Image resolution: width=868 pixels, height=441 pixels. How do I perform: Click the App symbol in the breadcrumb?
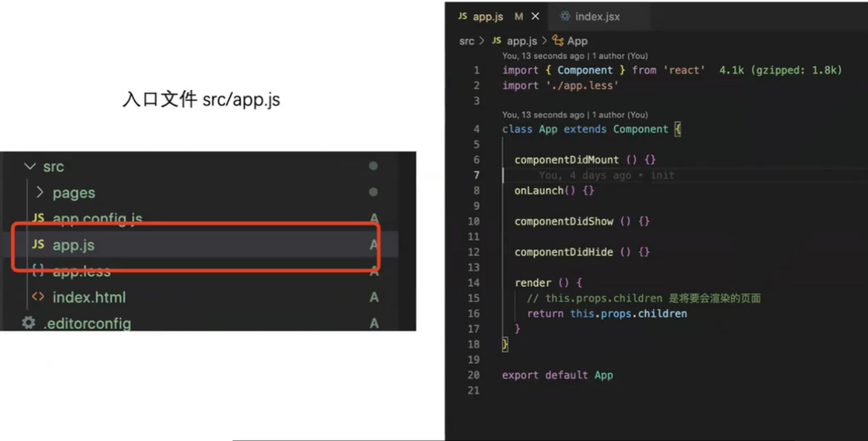(x=577, y=41)
